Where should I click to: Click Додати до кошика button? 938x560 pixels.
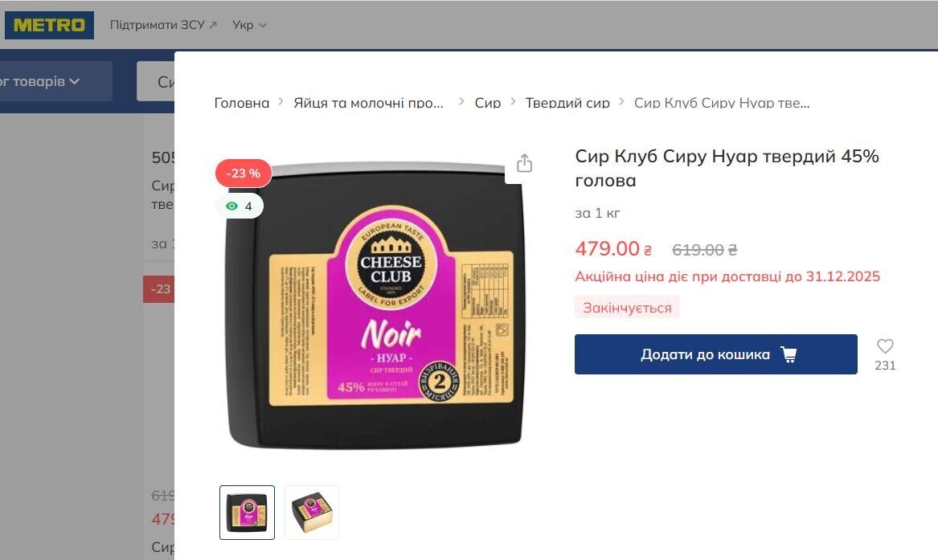[x=716, y=354]
